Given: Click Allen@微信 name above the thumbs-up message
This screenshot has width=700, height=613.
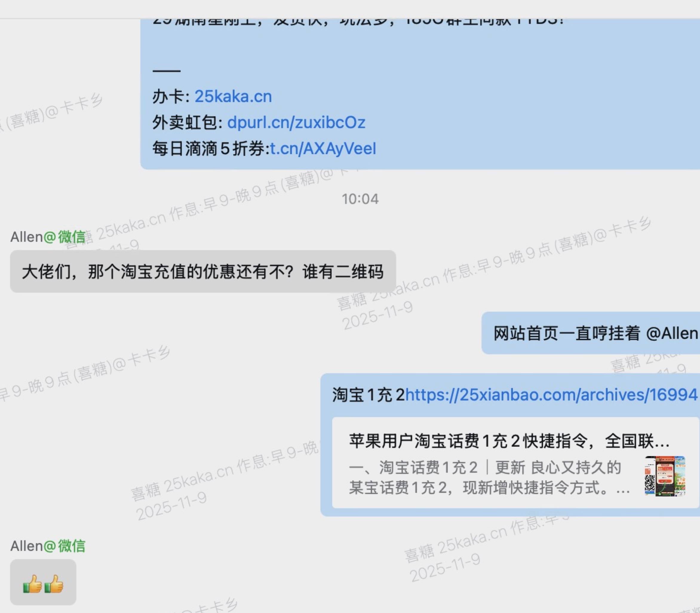Looking at the screenshot, I should coord(47,546).
